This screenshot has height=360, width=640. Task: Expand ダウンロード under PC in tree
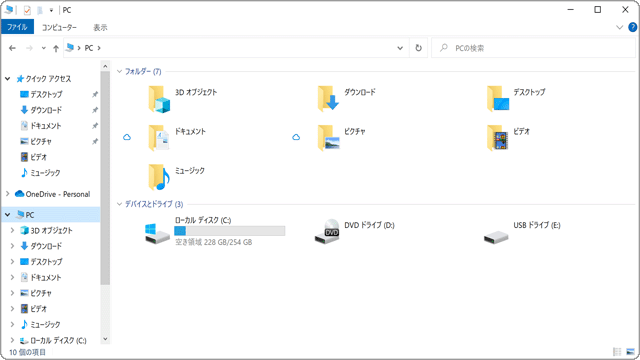click(12, 246)
